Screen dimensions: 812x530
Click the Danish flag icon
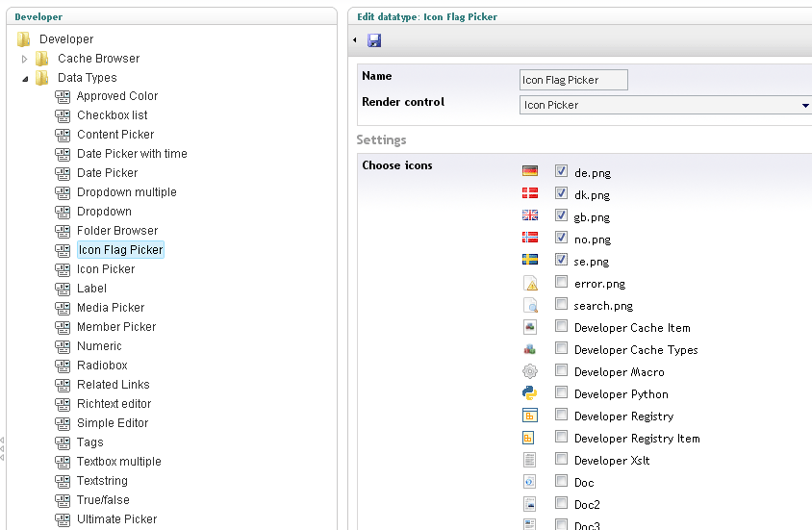click(530, 193)
